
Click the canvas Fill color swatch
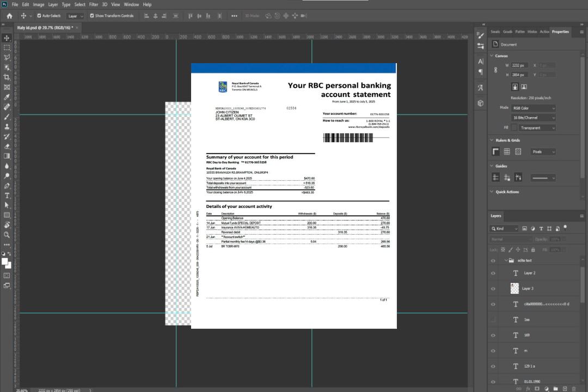pos(514,128)
